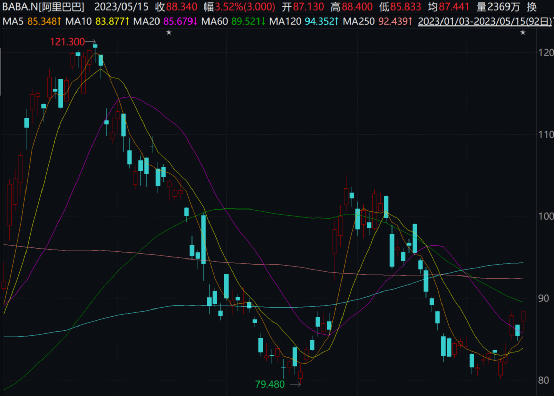Viewport: 554px width, 396px height.
Task: Click the 100 mark on the price axis
Action: (x=546, y=216)
